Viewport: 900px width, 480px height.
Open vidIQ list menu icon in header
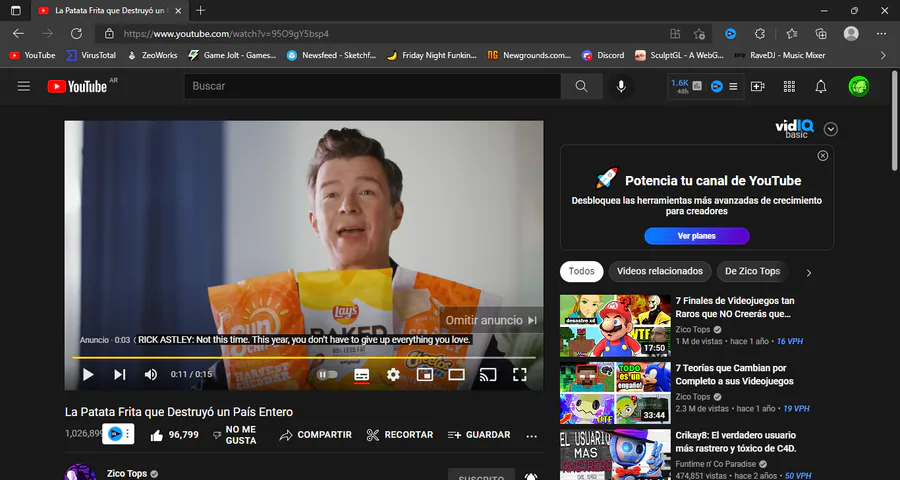733,87
